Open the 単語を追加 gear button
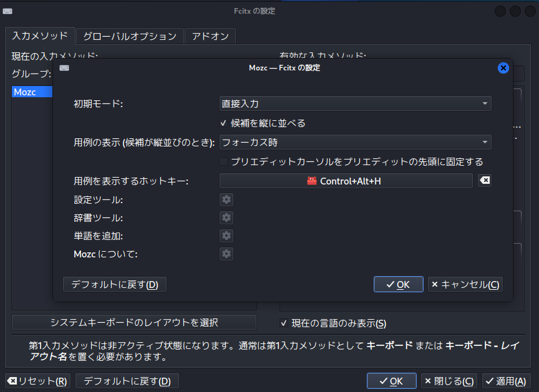The image size is (539, 392). coord(226,236)
